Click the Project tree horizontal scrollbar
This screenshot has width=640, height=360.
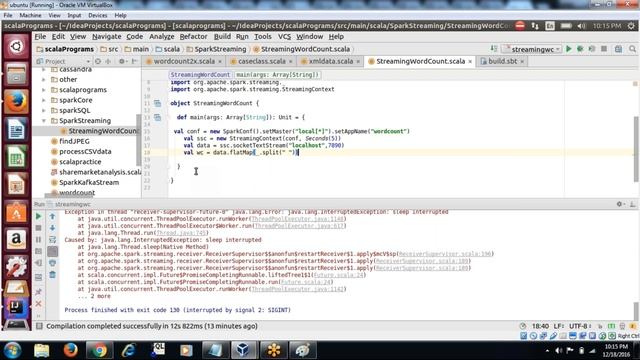68,195
